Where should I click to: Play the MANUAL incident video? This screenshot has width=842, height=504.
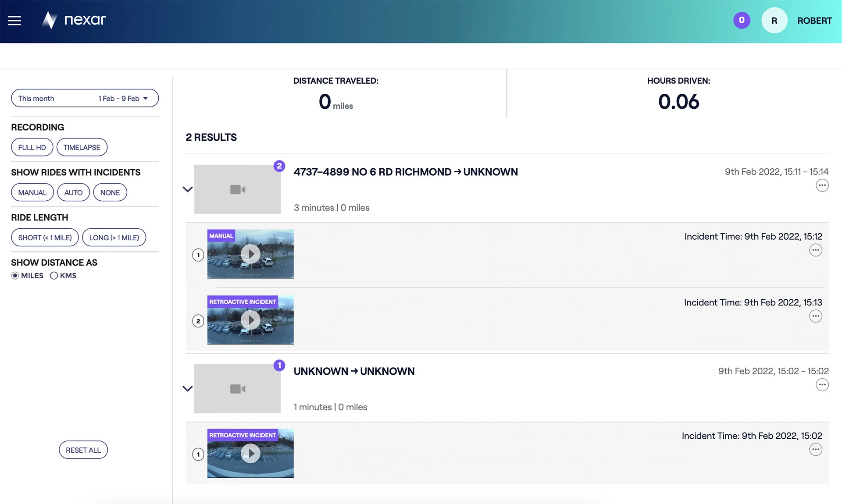pyautogui.click(x=250, y=254)
